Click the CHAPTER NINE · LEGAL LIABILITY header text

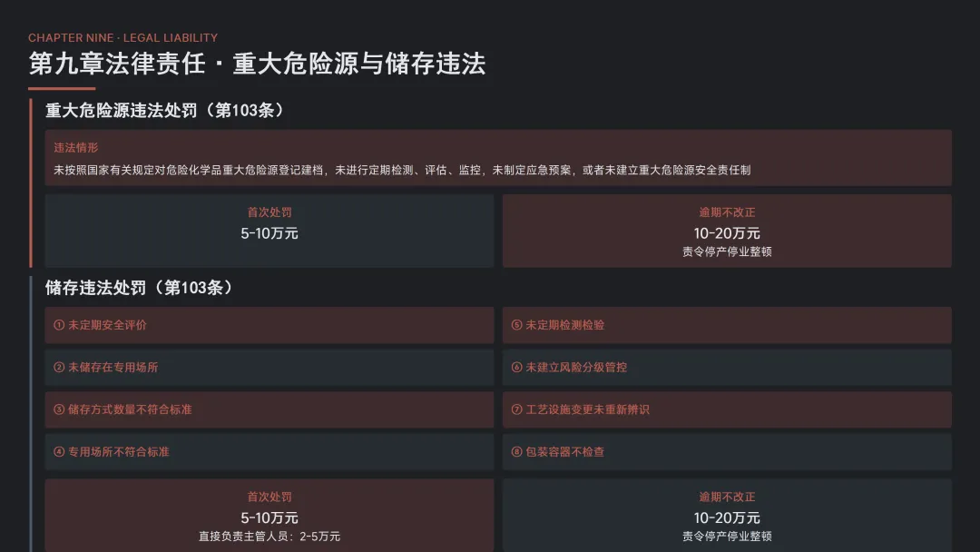click(x=122, y=38)
